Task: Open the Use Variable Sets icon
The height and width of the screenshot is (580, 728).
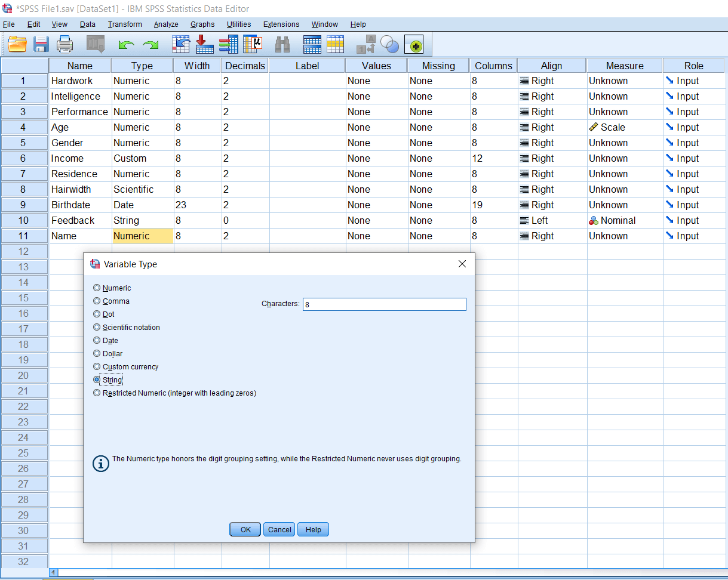Action: pos(390,44)
